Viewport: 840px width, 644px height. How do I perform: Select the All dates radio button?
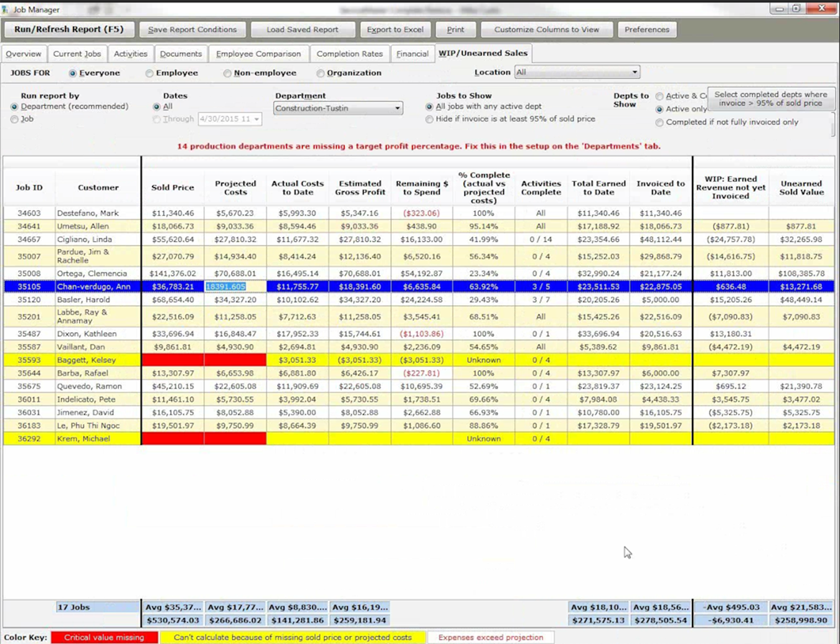coord(156,107)
